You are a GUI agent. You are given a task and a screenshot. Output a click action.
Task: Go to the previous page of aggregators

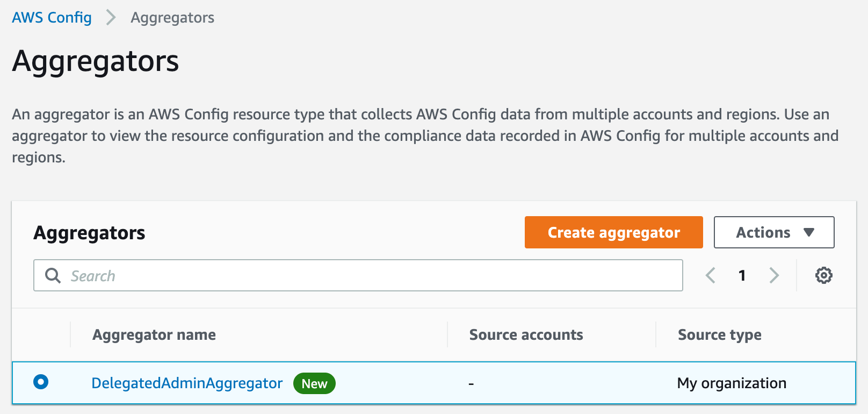tap(711, 275)
